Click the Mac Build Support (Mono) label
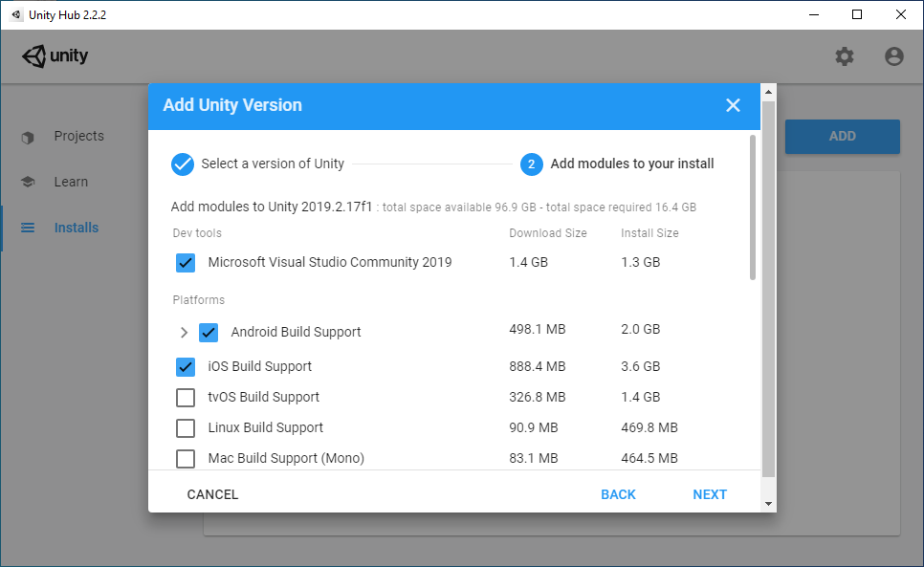Image resolution: width=924 pixels, height=567 pixels. pos(286,458)
